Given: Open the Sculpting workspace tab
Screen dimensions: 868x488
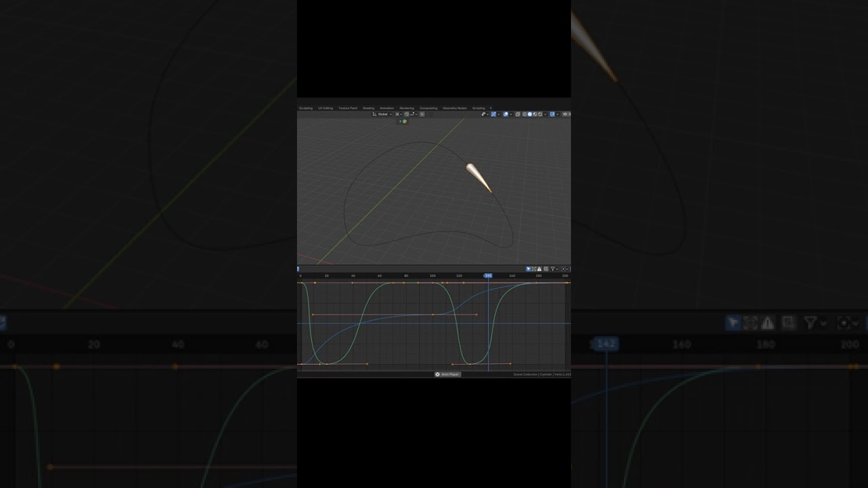Looking at the screenshot, I should (306, 108).
